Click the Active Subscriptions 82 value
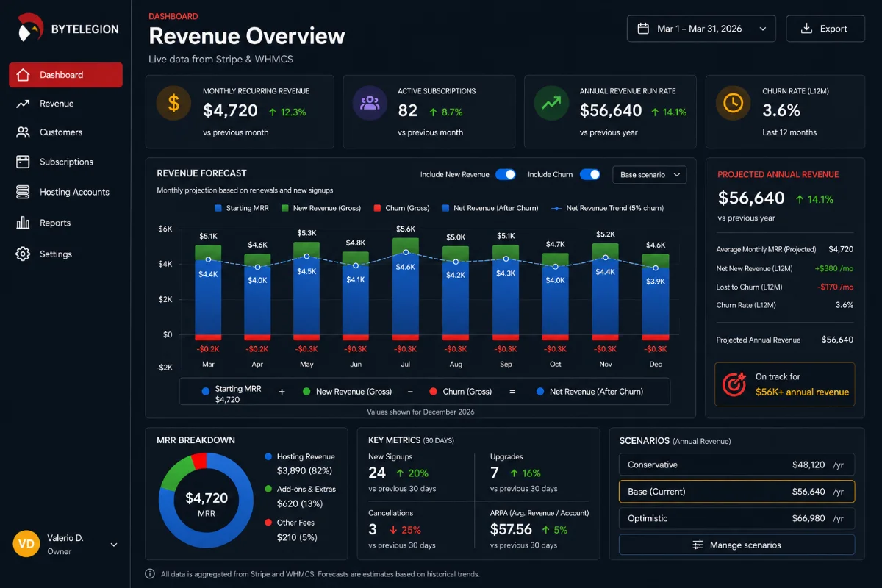Screen dimensions: 882x588 point(408,111)
